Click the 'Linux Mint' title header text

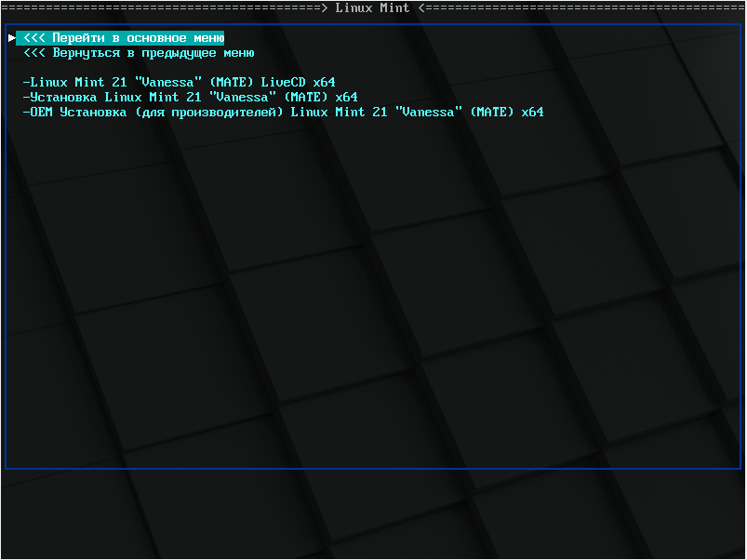pos(372,8)
